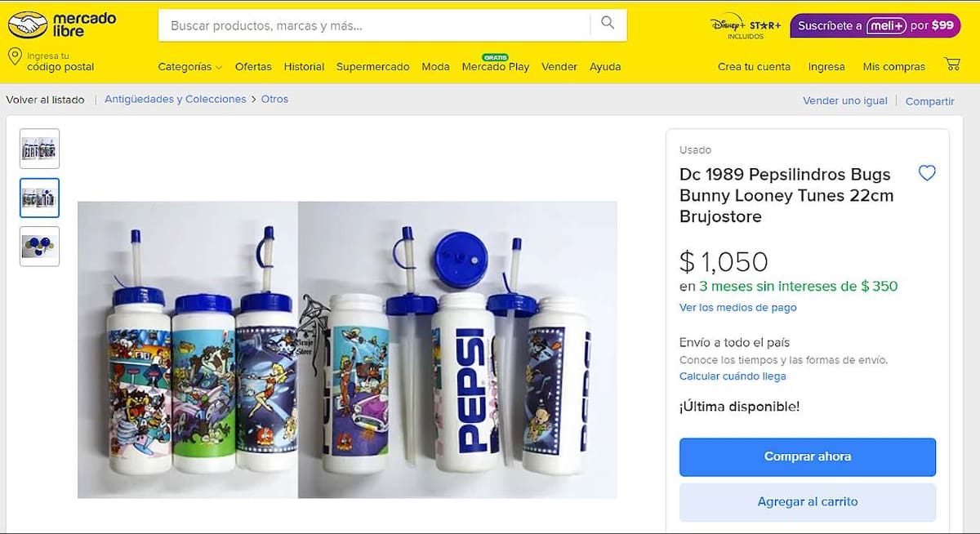Click the Suscríbete a meli+ banner
Image resolution: width=980 pixels, height=534 pixels.
pos(875,25)
